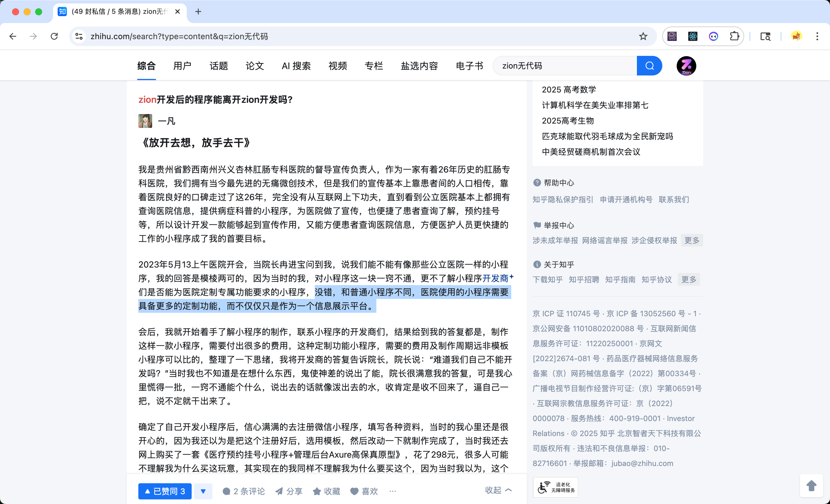Screen dimensions: 830x504
Task: Open Chrome three-dot menu
Action: [817, 36]
